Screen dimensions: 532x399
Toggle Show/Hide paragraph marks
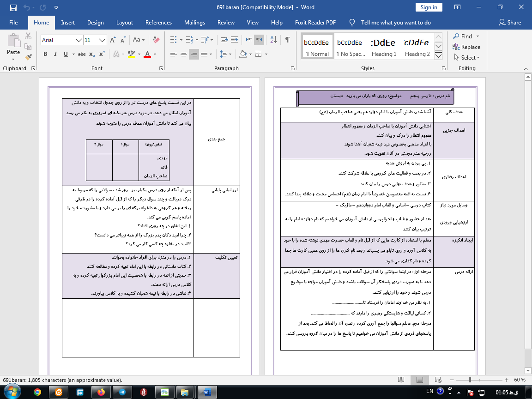pos(288,40)
